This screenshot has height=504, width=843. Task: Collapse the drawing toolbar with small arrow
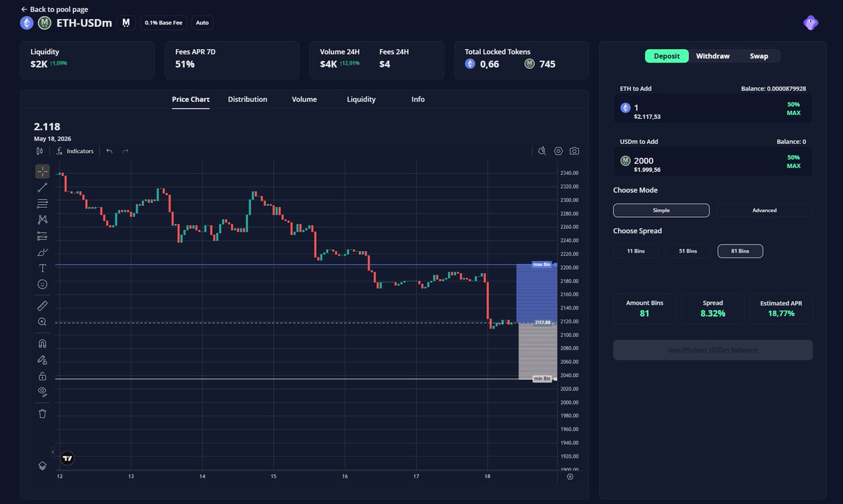click(53, 452)
